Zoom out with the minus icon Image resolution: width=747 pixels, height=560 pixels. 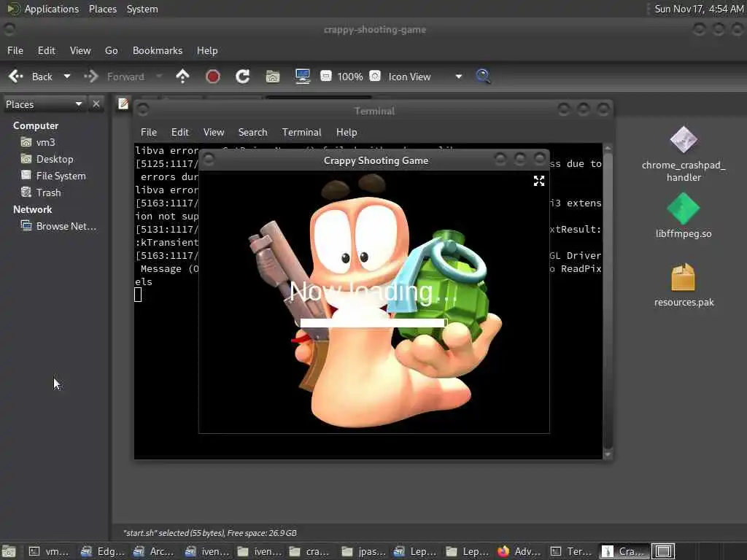(326, 76)
